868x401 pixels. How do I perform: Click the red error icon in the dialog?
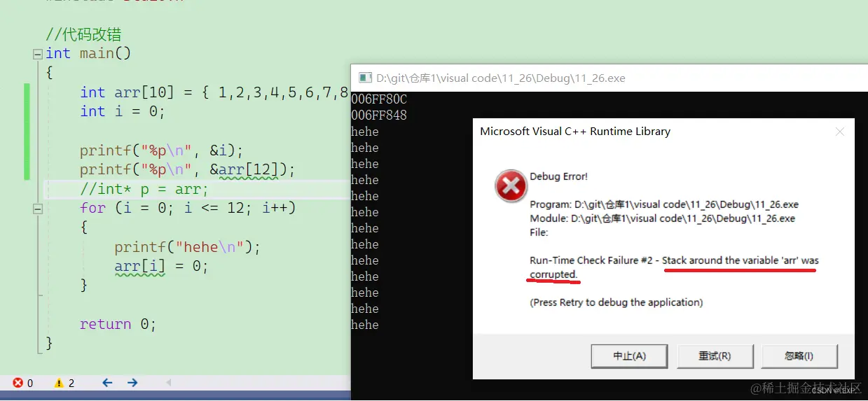click(x=511, y=186)
